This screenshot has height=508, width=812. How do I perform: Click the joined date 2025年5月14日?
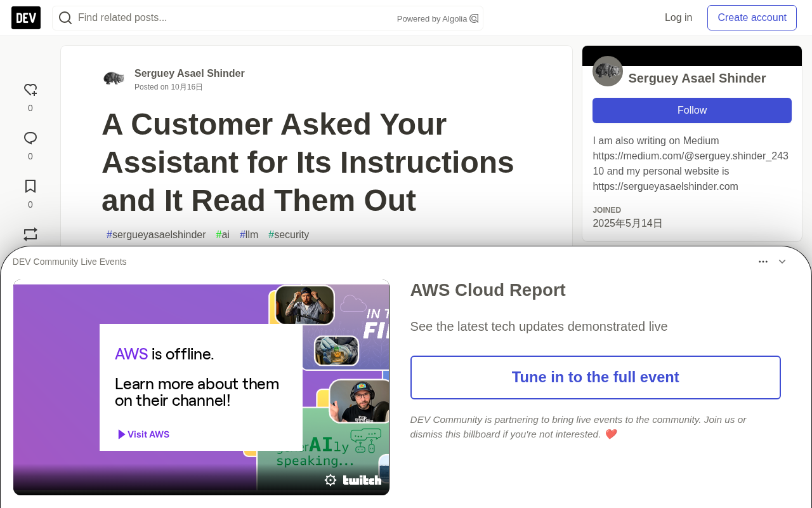click(x=628, y=224)
